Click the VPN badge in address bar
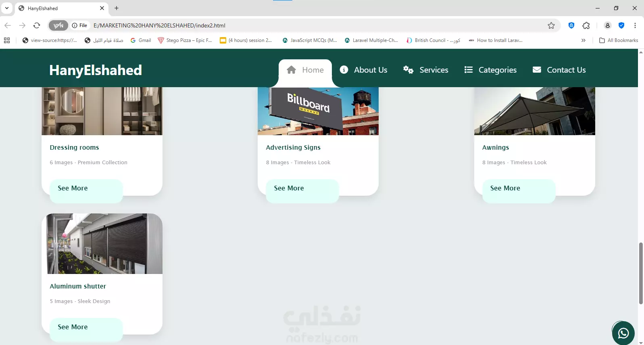This screenshot has height=345, width=644. click(58, 25)
